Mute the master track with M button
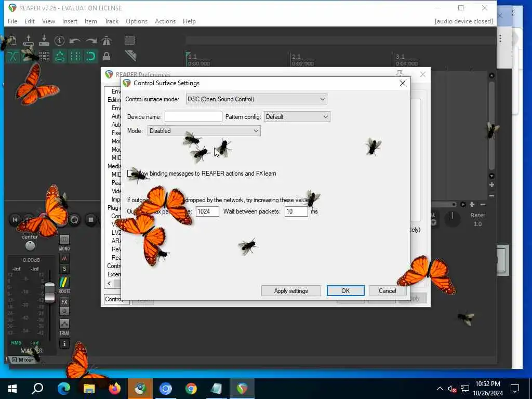This screenshot has height=399, width=532. point(64,259)
